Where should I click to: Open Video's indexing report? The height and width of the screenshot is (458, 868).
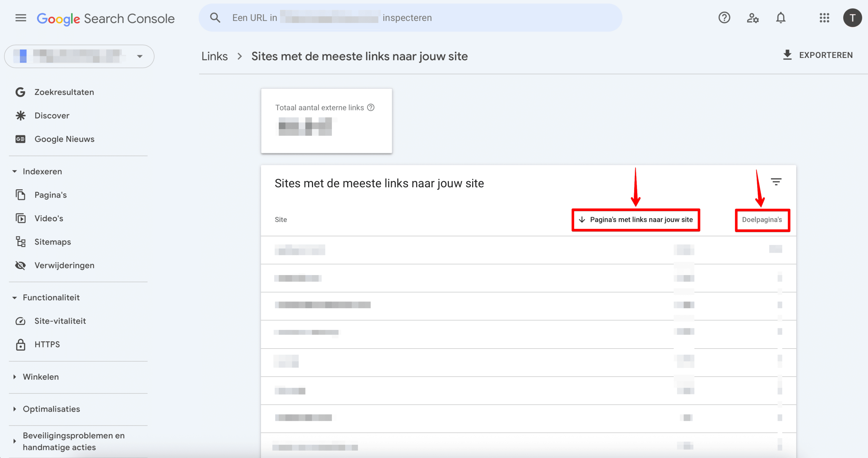[49, 218]
